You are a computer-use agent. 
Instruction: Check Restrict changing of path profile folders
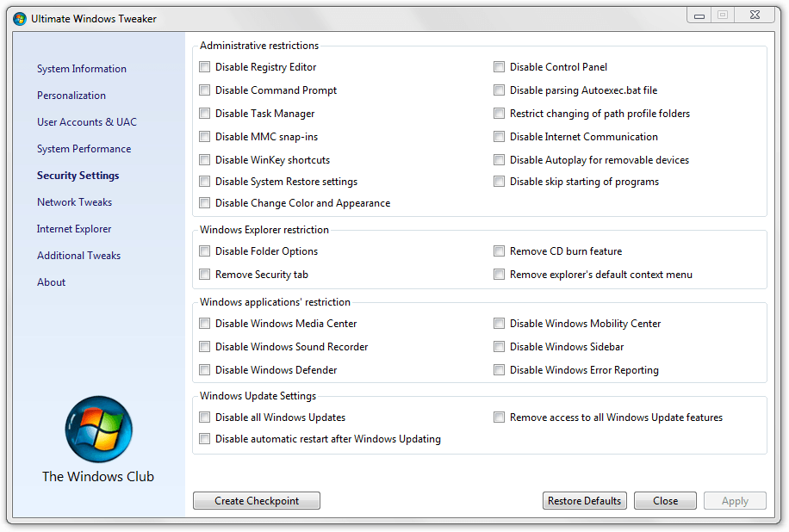click(x=499, y=113)
